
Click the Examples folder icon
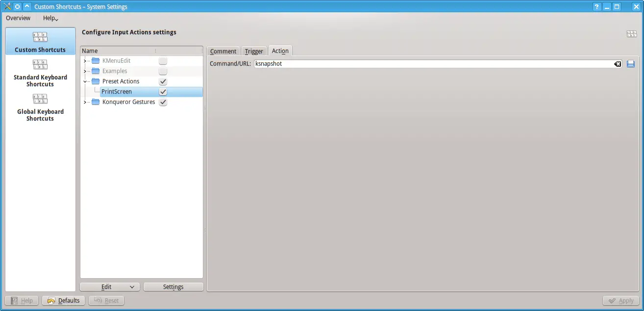[96, 71]
